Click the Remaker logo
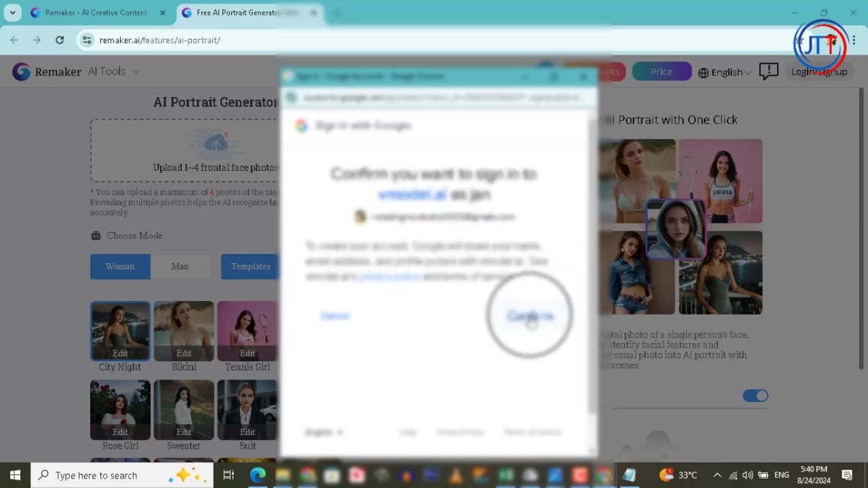868x488 pixels. tap(21, 71)
